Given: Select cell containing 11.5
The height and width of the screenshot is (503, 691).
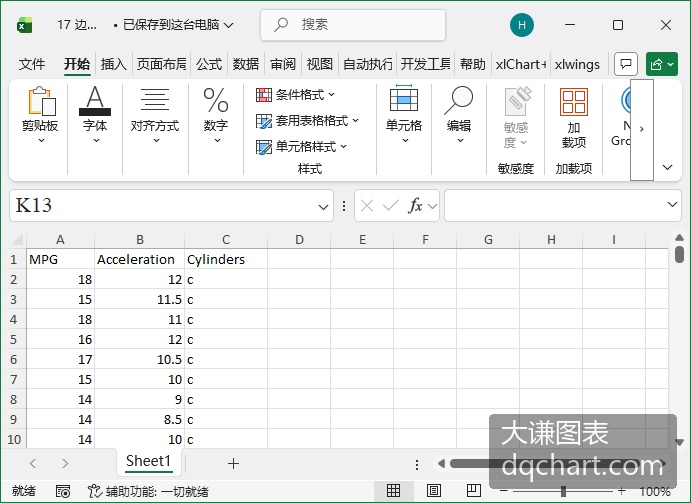Looking at the screenshot, I should (139, 299).
